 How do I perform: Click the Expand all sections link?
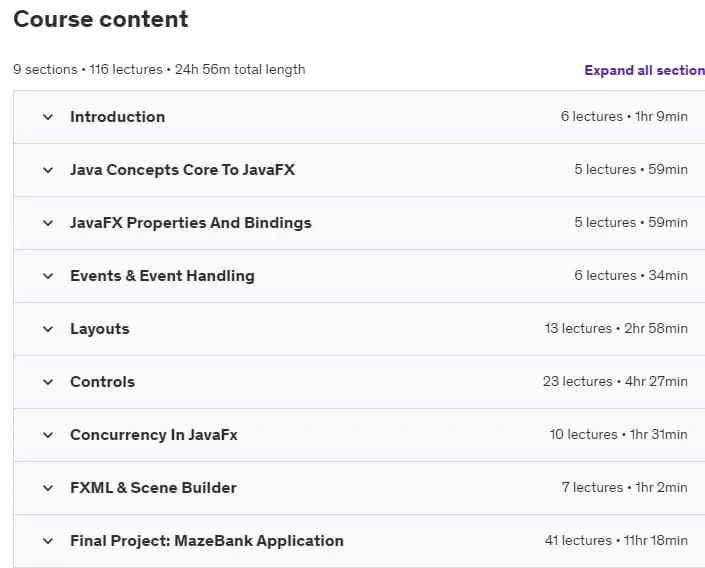point(644,70)
